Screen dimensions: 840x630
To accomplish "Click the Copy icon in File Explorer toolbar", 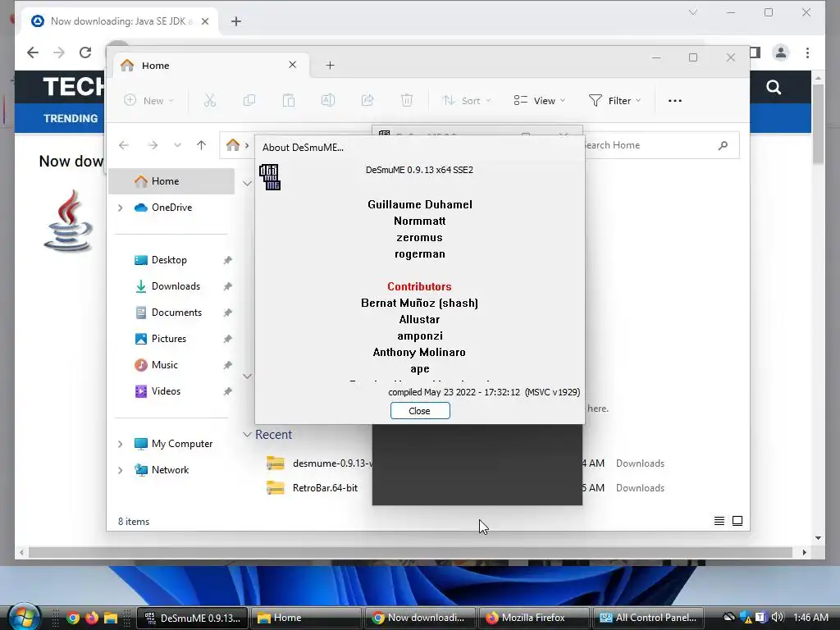I will (249, 100).
